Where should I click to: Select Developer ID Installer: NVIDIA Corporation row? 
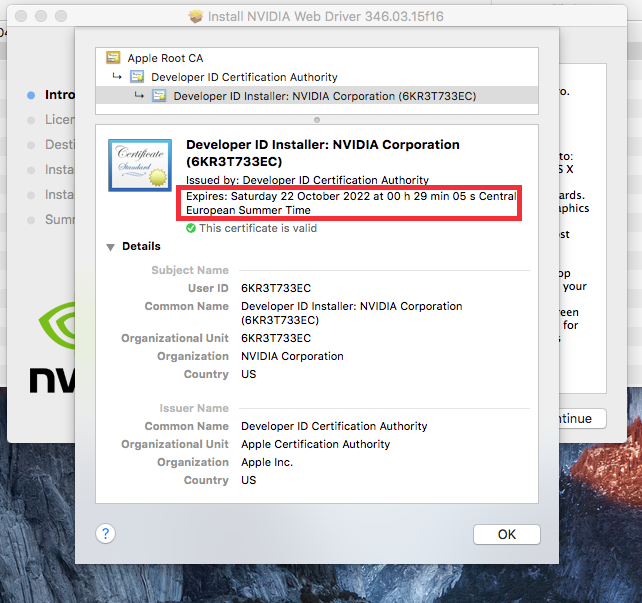(x=317, y=96)
